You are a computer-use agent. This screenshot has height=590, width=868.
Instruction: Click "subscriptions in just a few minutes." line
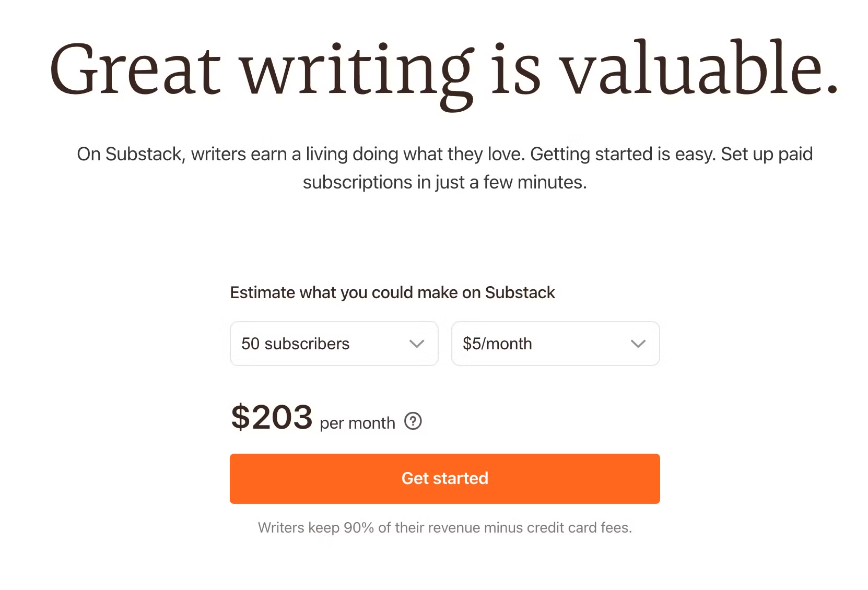click(x=444, y=183)
